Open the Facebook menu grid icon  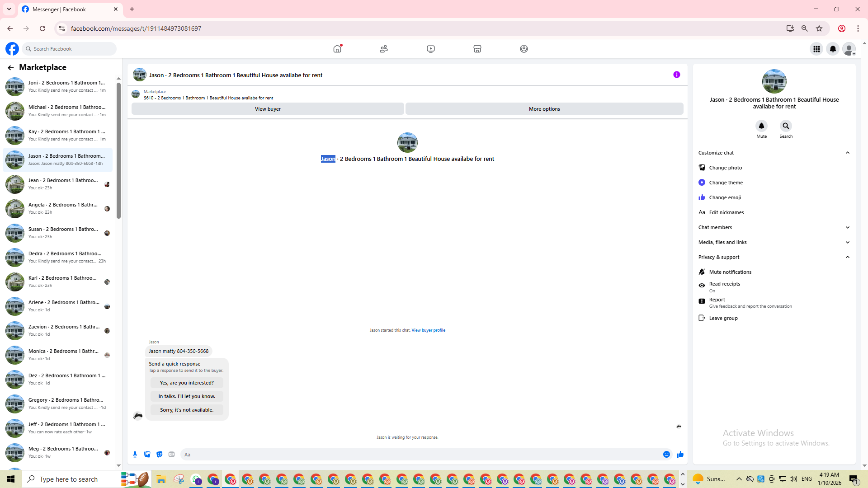pos(816,49)
